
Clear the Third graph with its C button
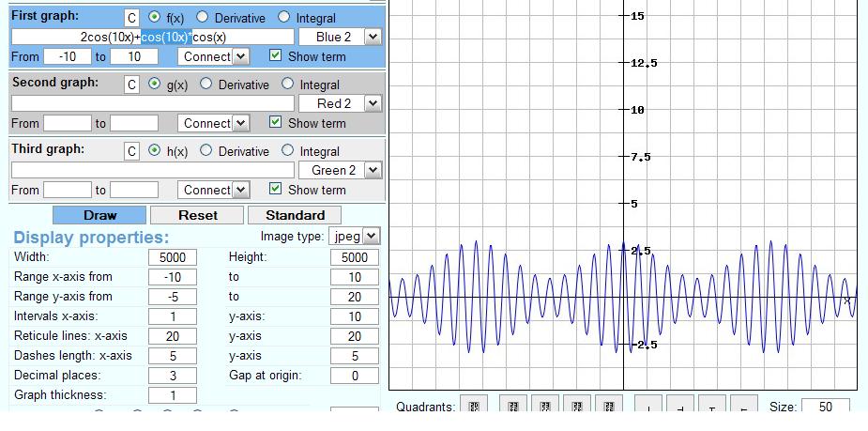click(x=132, y=151)
